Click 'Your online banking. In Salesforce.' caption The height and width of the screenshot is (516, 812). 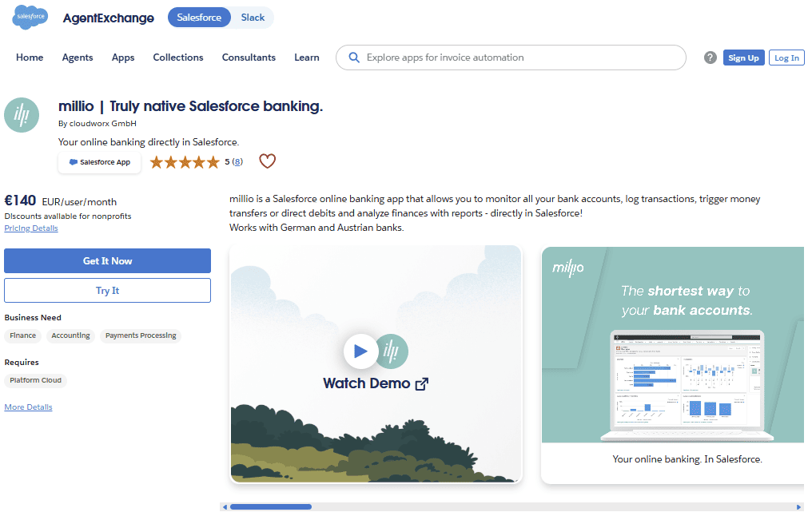[687, 459]
